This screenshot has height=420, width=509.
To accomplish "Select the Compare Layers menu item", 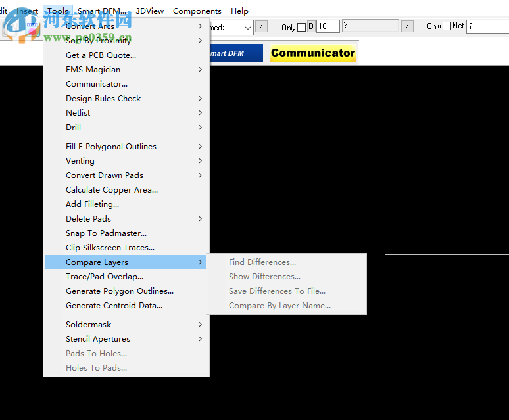I will click(x=126, y=262).
